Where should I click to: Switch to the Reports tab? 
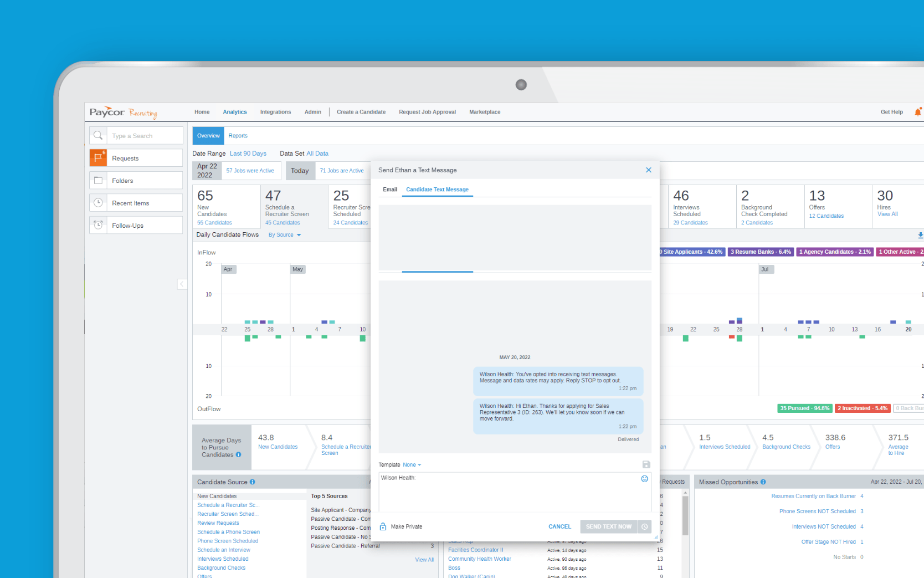click(x=238, y=136)
